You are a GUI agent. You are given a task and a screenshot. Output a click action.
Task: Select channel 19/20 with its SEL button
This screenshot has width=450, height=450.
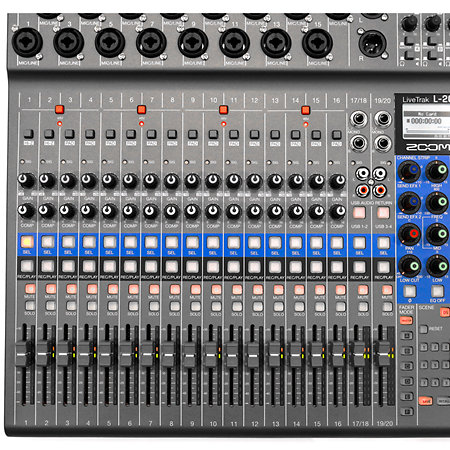tap(383, 243)
